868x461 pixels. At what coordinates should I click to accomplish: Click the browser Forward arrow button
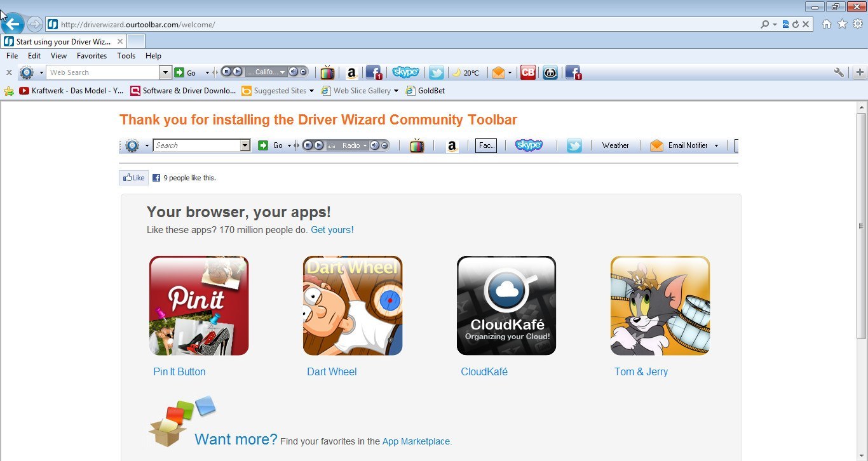35,24
